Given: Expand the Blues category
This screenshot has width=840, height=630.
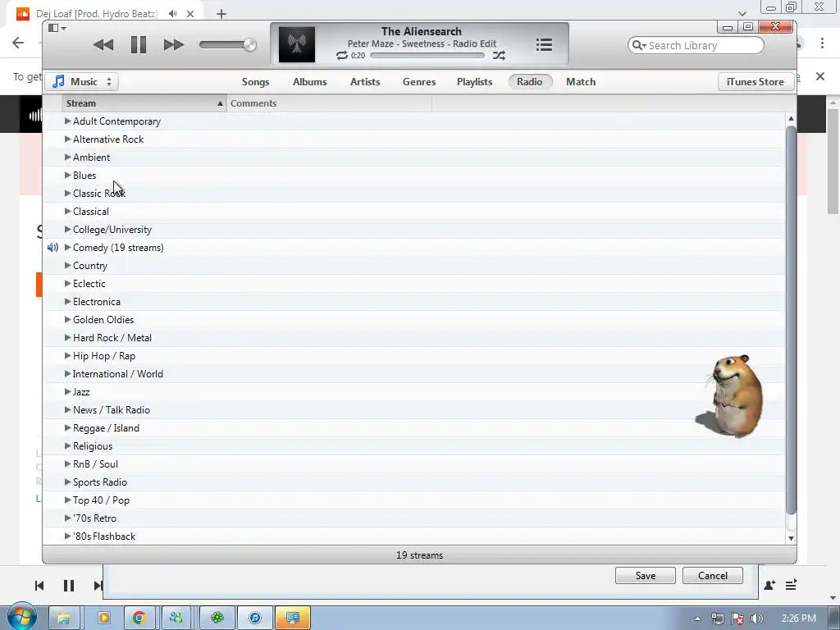Looking at the screenshot, I should pyautogui.click(x=67, y=176).
